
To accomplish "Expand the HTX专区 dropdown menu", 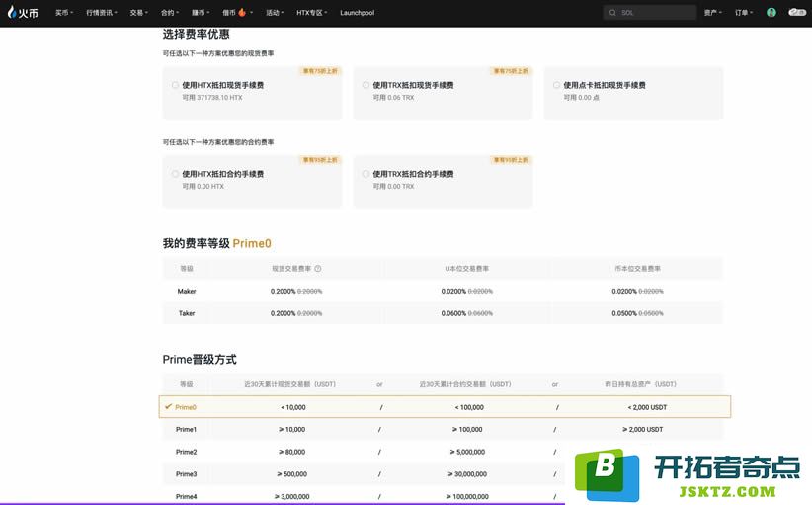I will [x=312, y=13].
